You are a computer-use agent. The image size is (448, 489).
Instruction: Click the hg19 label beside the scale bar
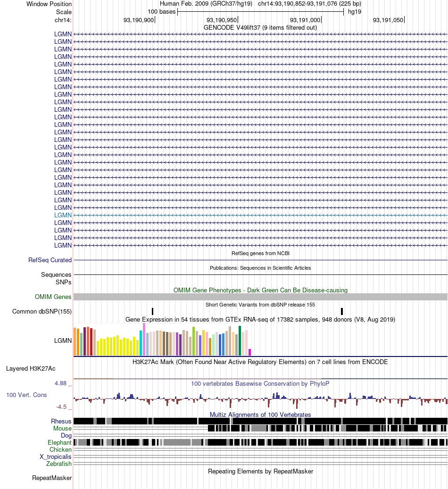(355, 11)
